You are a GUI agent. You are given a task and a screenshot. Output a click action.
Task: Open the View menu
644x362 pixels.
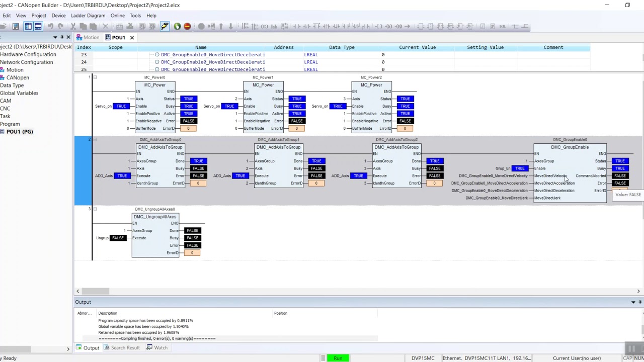pyautogui.click(x=21, y=16)
